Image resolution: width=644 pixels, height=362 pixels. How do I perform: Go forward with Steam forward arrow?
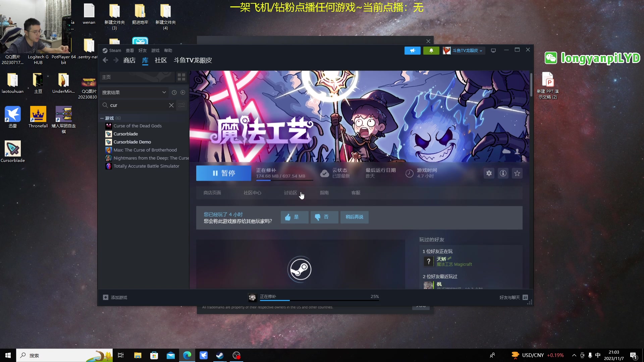tap(116, 60)
